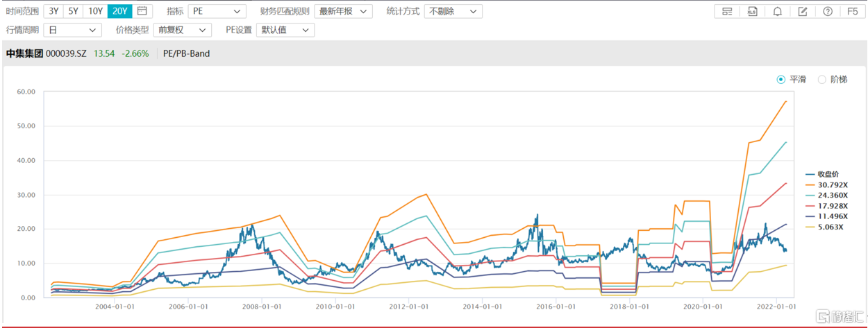Open the PE设置 默认值 dropdown

coord(285,30)
